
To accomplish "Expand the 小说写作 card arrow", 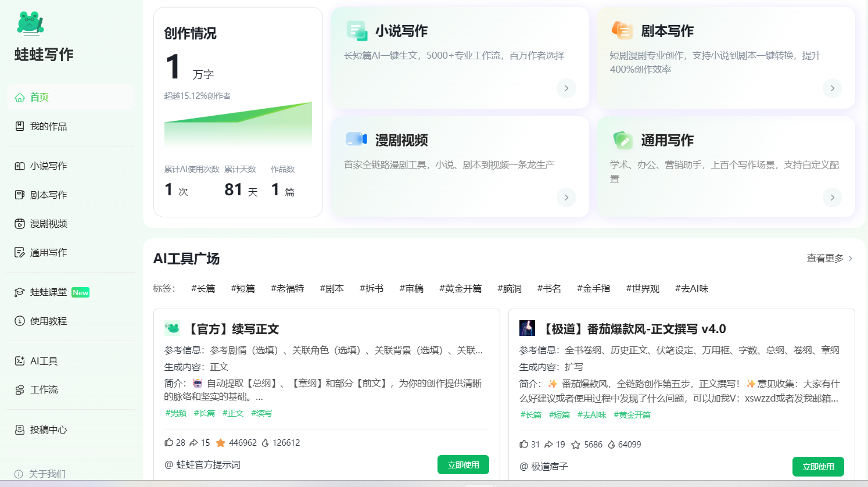I will pyautogui.click(x=566, y=88).
